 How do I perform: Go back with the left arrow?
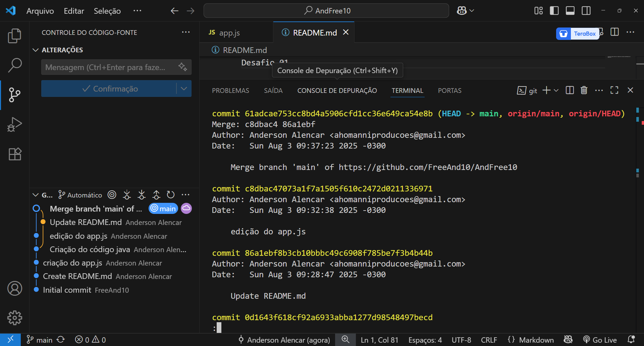coord(174,11)
